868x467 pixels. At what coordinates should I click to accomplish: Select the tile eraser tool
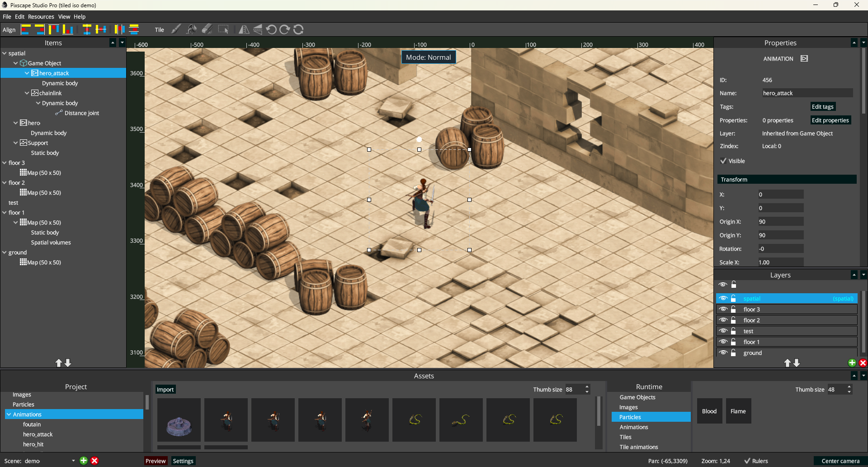[207, 29]
